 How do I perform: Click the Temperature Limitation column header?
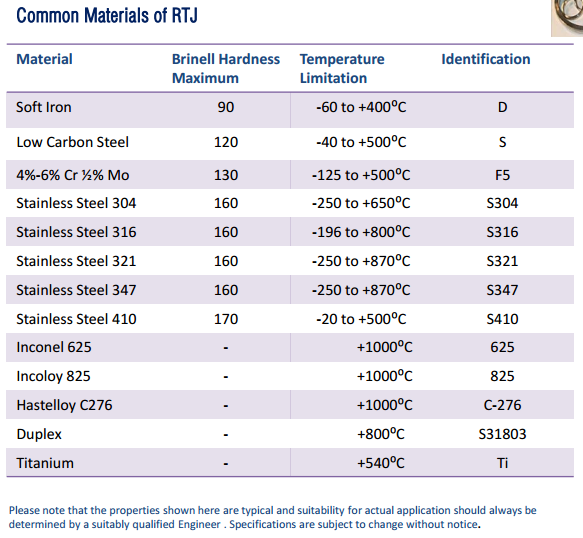[x=342, y=68]
